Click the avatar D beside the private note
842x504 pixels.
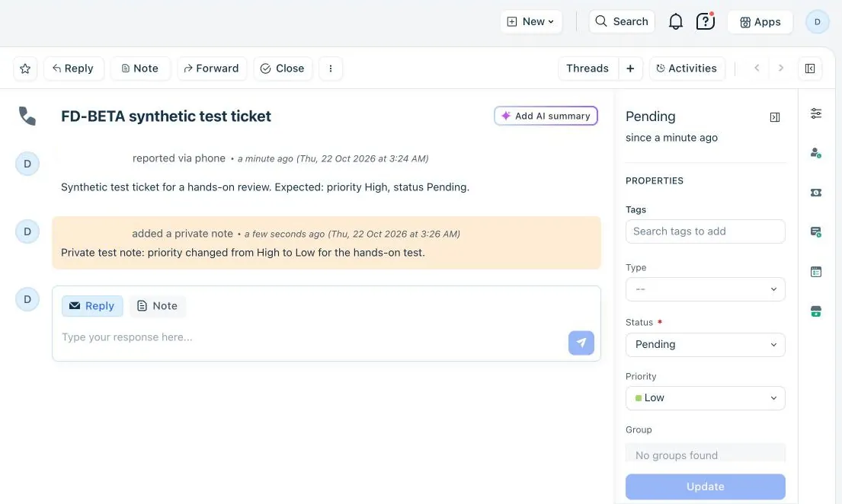pyautogui.click(x=27, y=232)
